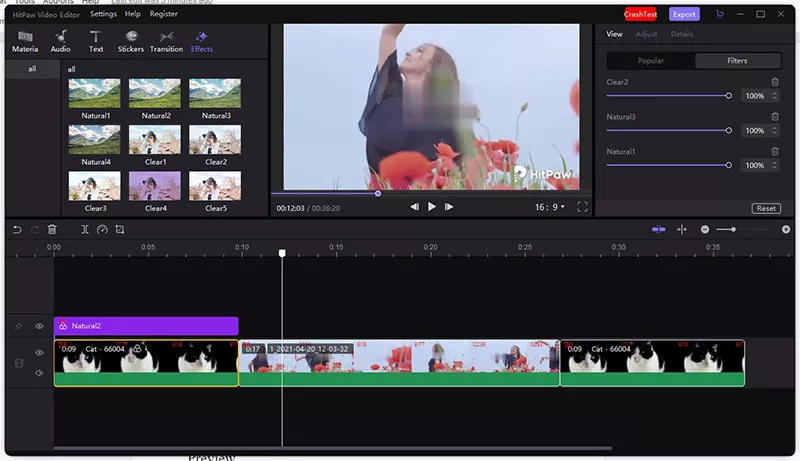Mute the main video track audio
800x461 pixels.
[40, 373]
